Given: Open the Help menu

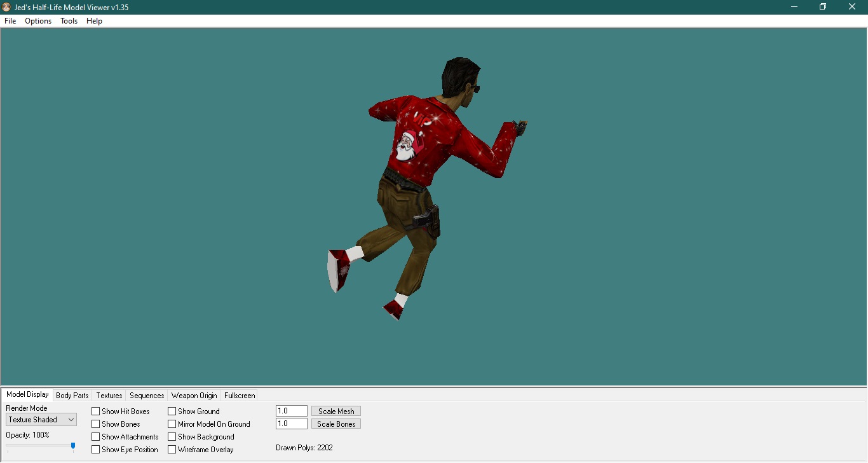Looking at the screenshot, I should (94, 21).
